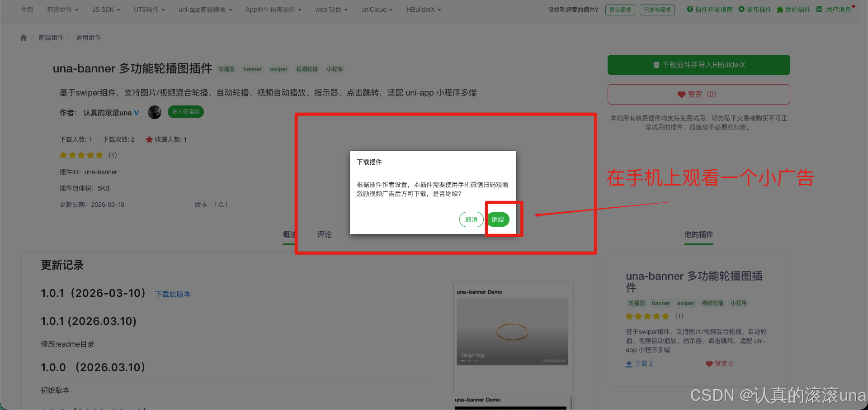
Task: Click the plugin development guide question icon
Action: point(690,9)
